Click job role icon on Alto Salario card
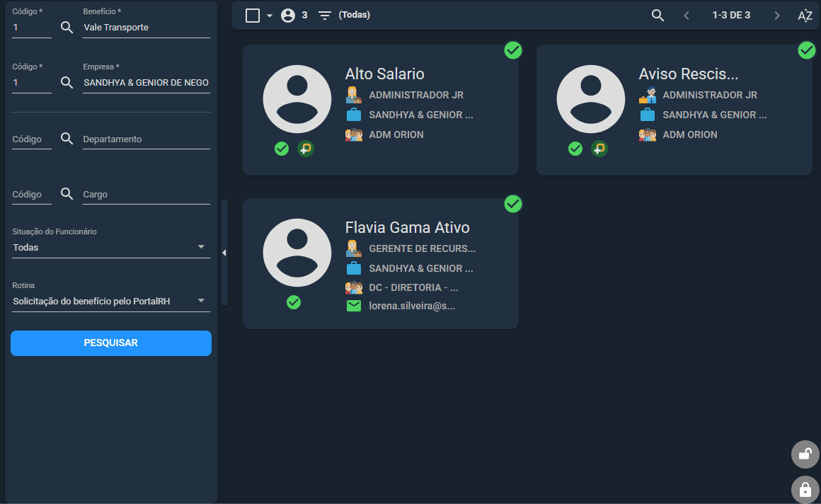The width and height of the screenshot is (821, 504). coord(354,95)
